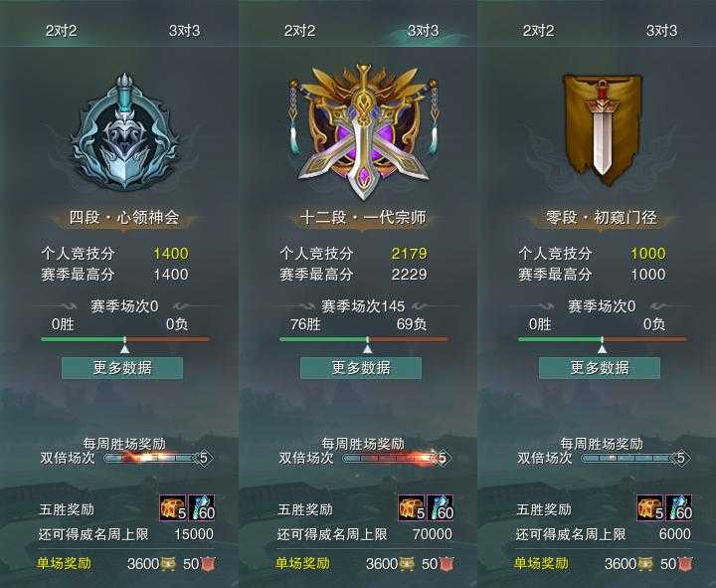The height and width of the screenshot is (588, 716).
Task: Click treasure chest reward icon in right panel
Action: click(x=650, y=507)
